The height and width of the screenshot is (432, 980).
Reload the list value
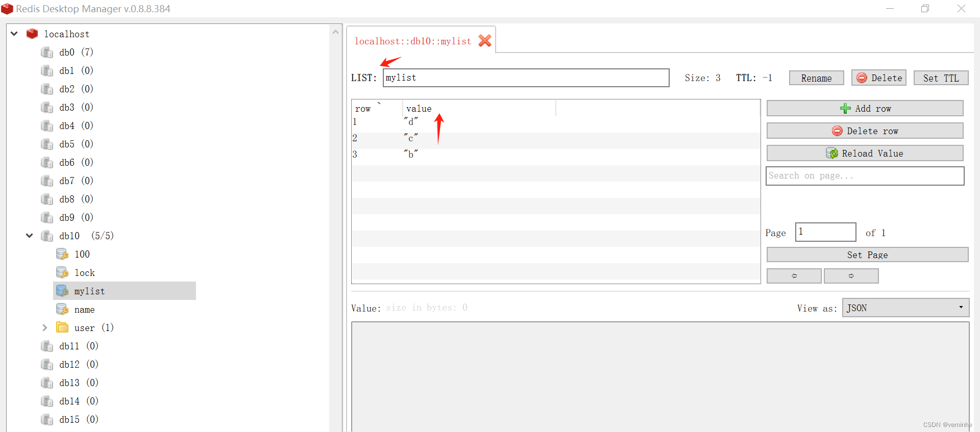(865, 153)
